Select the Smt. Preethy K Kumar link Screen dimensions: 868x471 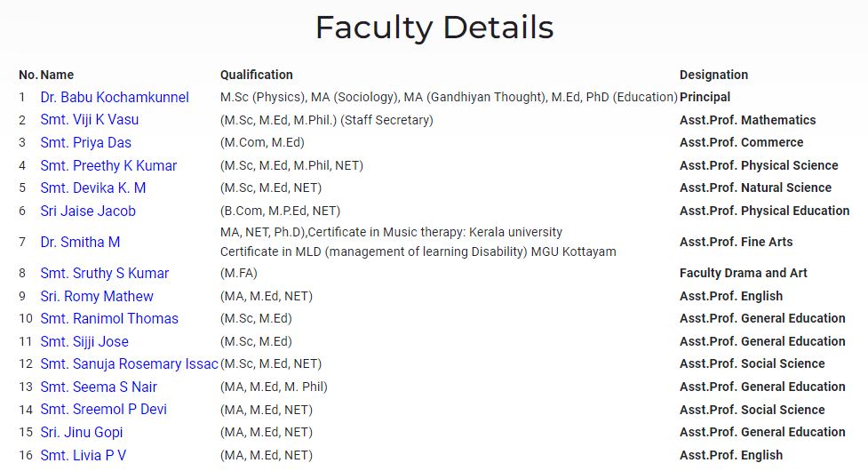108,165
